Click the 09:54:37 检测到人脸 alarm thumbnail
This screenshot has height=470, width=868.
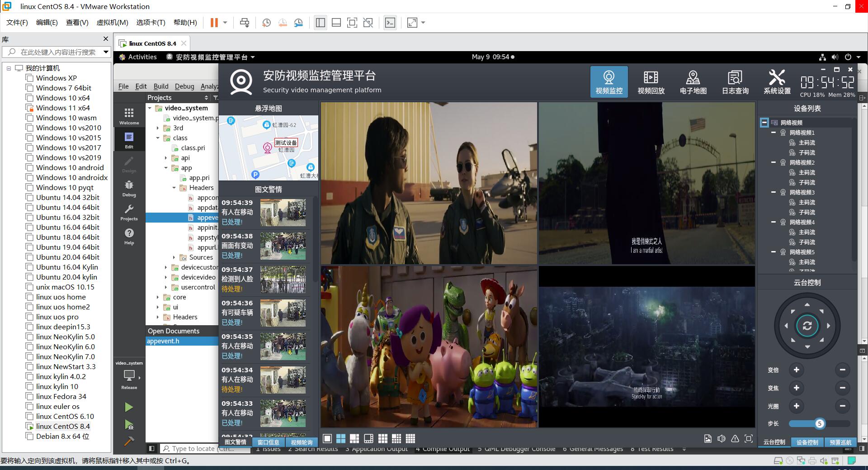coord(283,279)
